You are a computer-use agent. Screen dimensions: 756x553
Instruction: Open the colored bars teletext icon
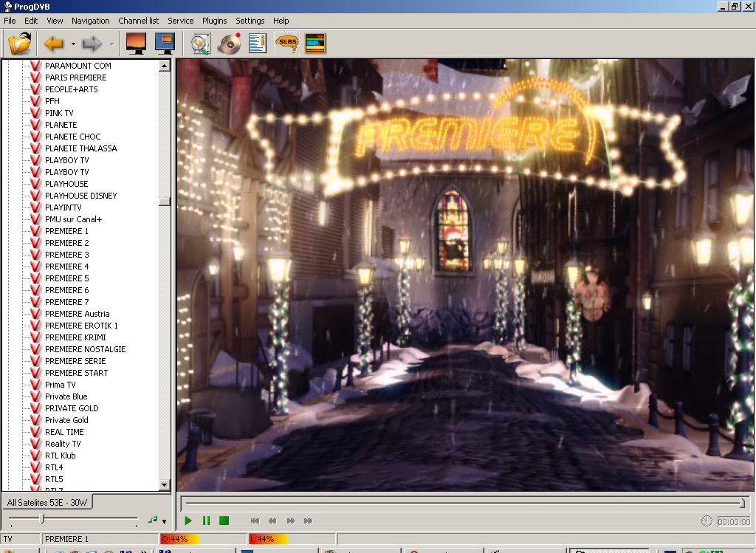click(x=315, y=44)
